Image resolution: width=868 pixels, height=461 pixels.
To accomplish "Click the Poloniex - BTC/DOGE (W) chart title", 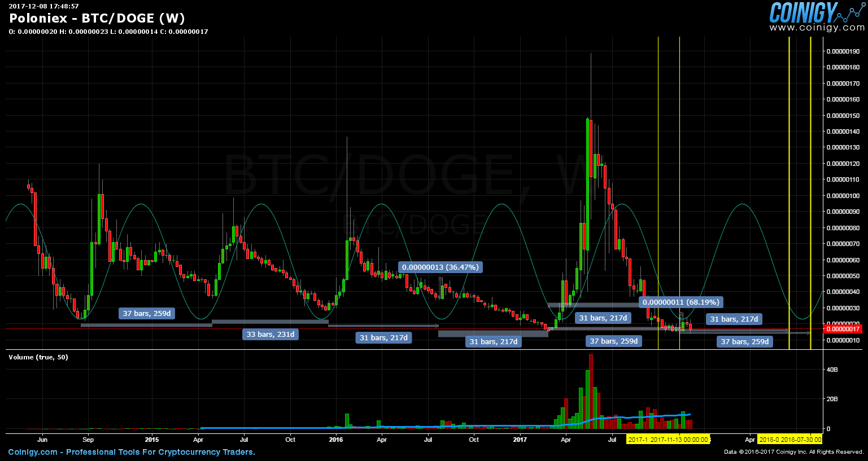I will point(97,18).
